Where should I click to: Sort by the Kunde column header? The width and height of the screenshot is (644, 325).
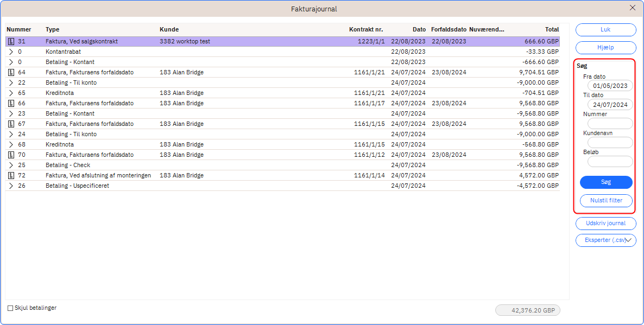(x=169, y=29)
